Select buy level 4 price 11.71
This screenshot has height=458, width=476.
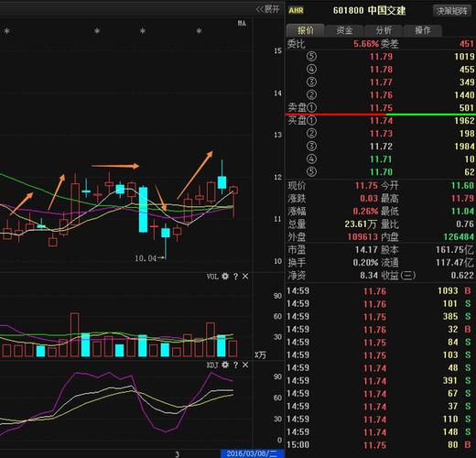[x=381, y=159]
